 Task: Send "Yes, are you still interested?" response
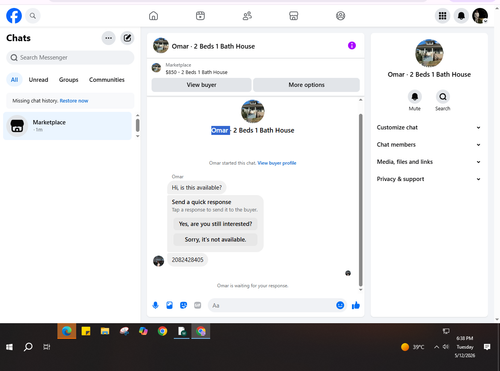[x=215, y=224]
